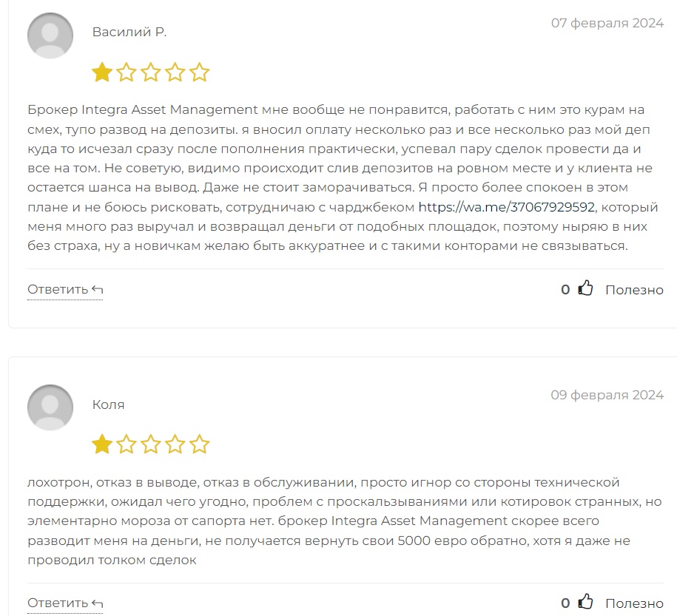The image size is (677, 616).
Task: Click first filled star in Василий's rating
Action: coord(102,72)
